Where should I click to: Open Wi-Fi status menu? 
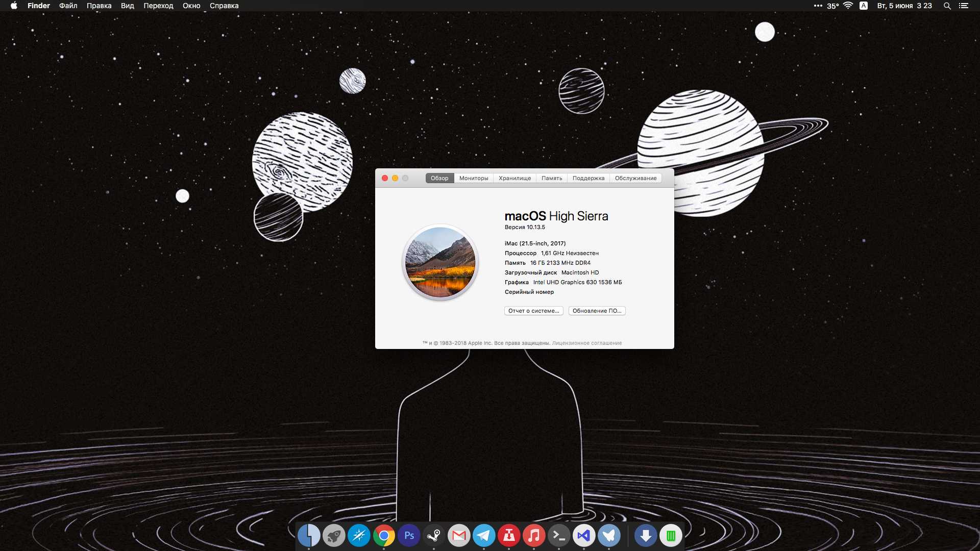848,6
